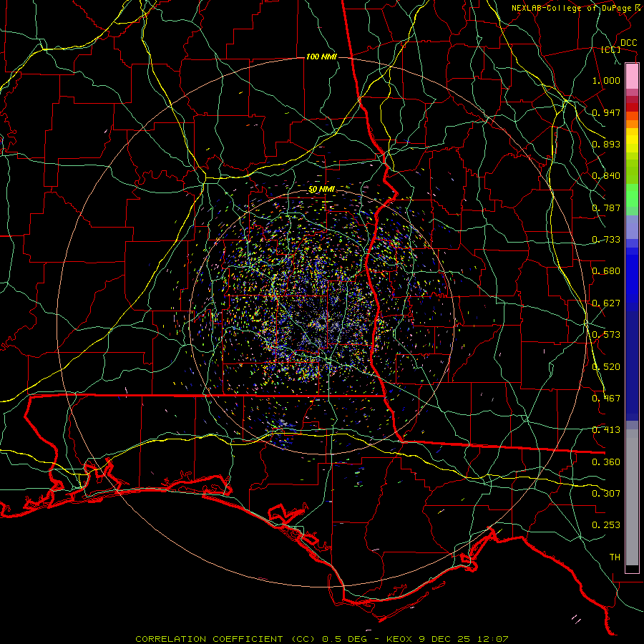Click the 1.000 value on the scale
Viewport: 644px width, 644px height.
pyautogui.click(x=606, y=80)
